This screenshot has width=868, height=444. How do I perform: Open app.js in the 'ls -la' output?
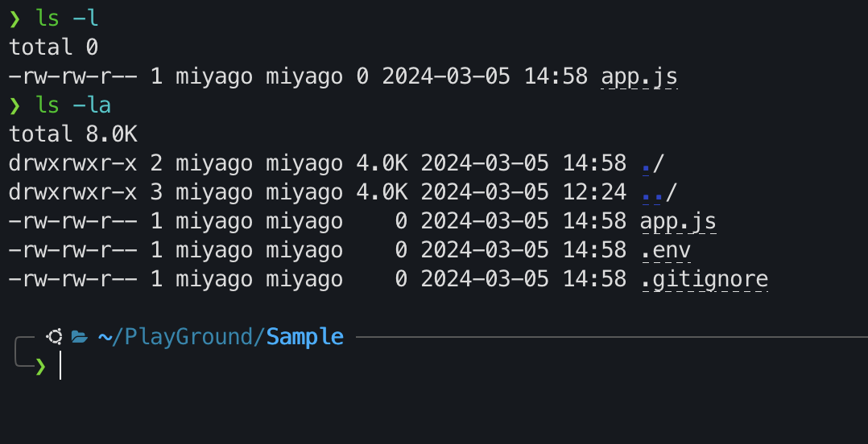[678, 220]
